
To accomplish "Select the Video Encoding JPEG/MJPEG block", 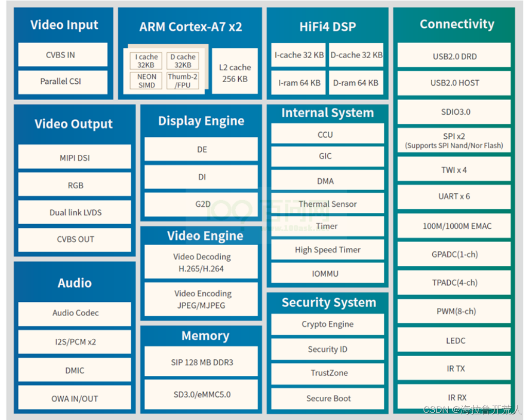I will tap(201, 299).
